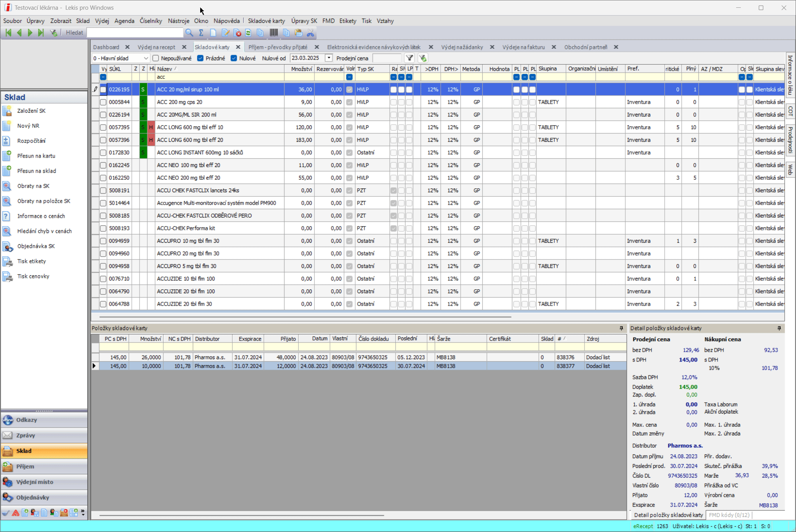Open the Hlavní sklad warehouse dropdown
Image resolution: width=796 pixels, height=532 pixels.
tap(146, 58)
